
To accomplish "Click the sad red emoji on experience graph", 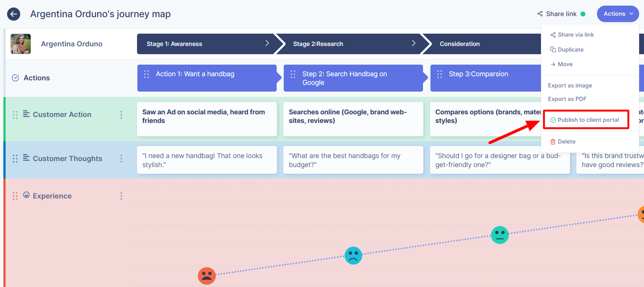I will click(206, 276).
